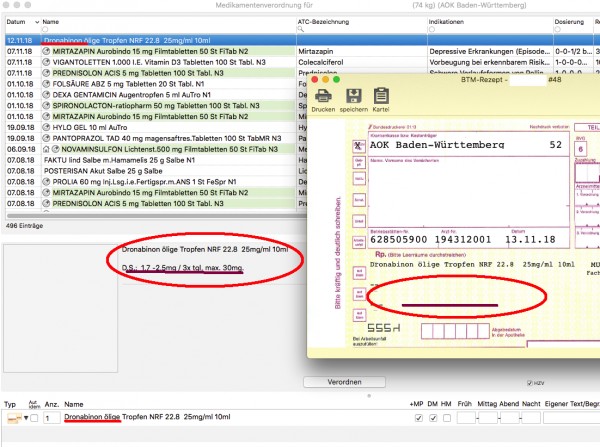Click icon before PANTOPRAZOL TAD 40 mg row
The image size is (600, 447).
tap(46, 138)
